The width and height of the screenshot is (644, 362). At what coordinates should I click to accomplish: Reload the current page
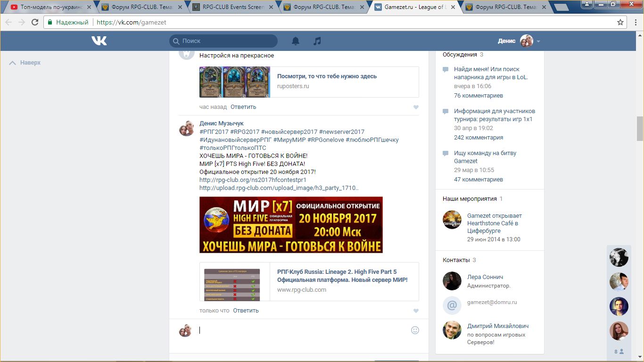pos(35,22)
